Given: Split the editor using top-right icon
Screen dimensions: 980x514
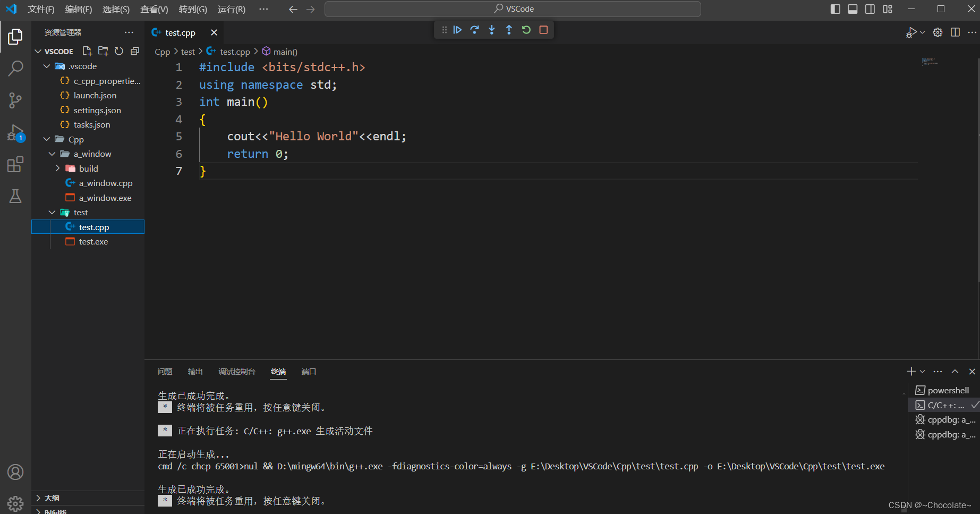Looking at the screenshot, I should click(955, 32).
